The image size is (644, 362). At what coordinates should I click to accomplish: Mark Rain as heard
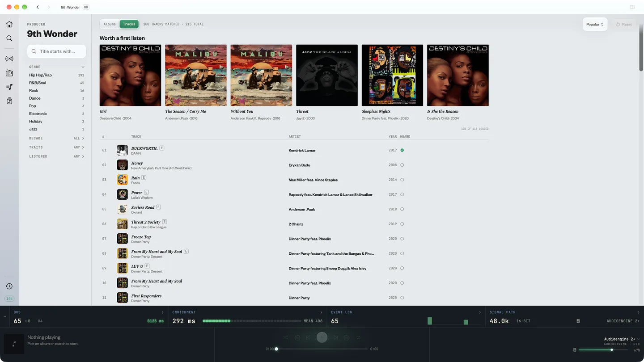click(402, 180)
